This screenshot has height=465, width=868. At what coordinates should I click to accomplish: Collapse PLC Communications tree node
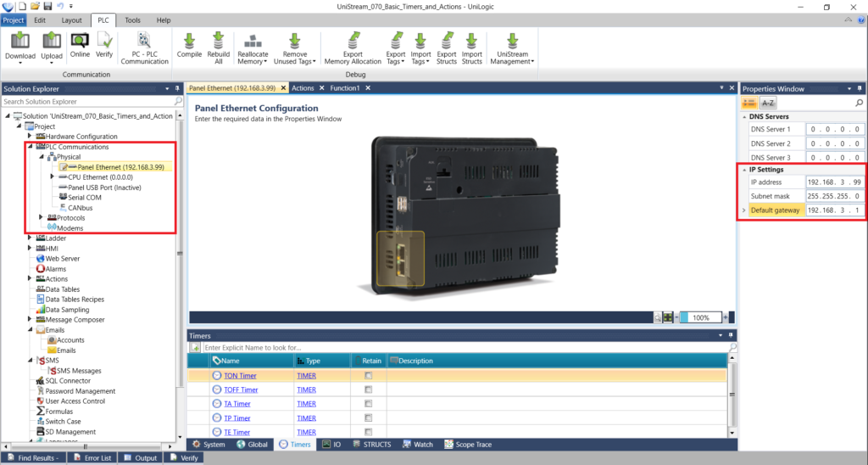[x=31, y=147]
